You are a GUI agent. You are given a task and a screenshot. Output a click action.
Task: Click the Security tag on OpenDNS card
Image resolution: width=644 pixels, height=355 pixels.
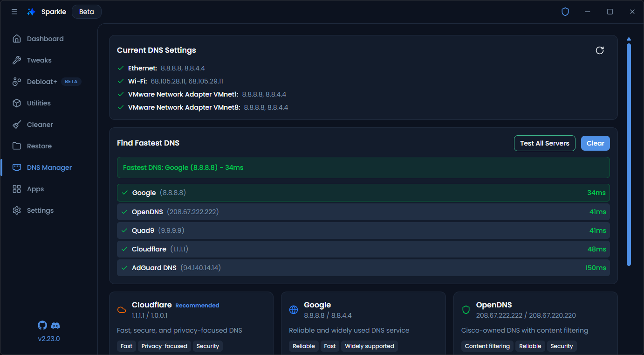[x=562, y=346]
